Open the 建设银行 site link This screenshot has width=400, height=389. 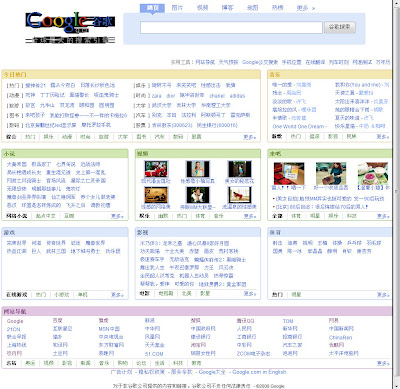point(200,337)
